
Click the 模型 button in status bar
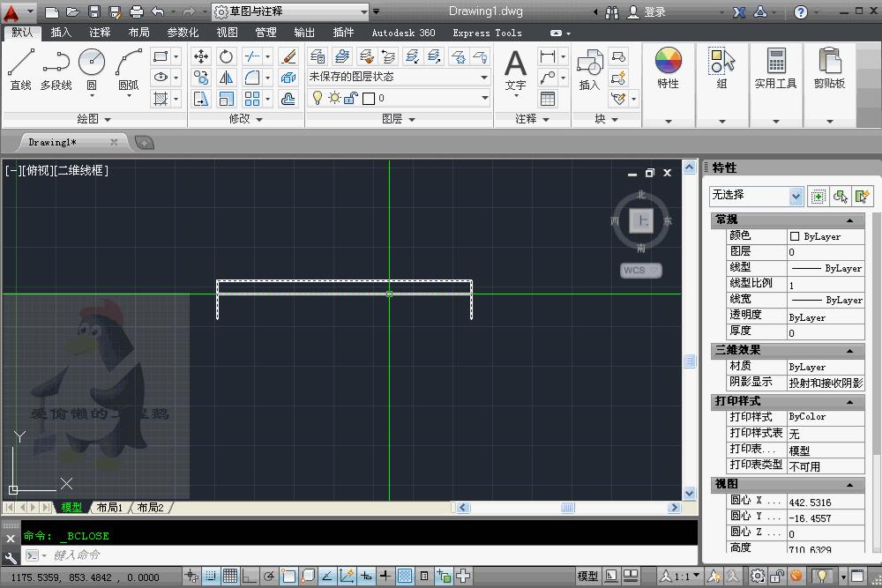click(x=587, y=577)
